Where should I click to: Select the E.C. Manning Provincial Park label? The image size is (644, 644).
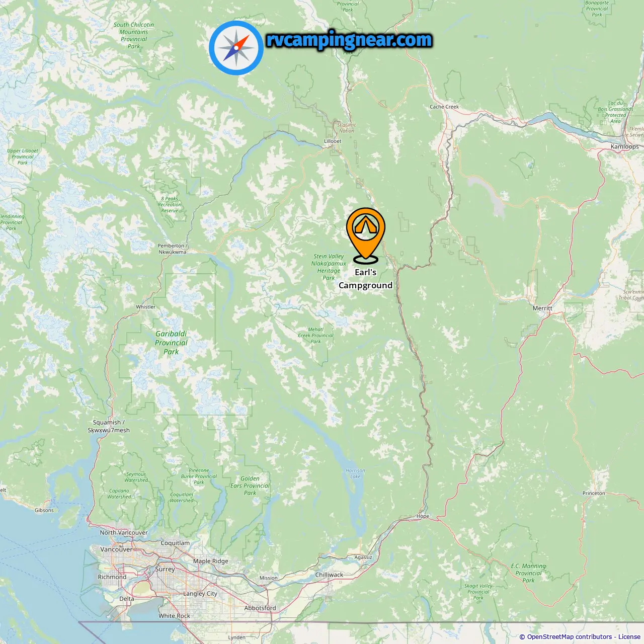click(528, 573)
